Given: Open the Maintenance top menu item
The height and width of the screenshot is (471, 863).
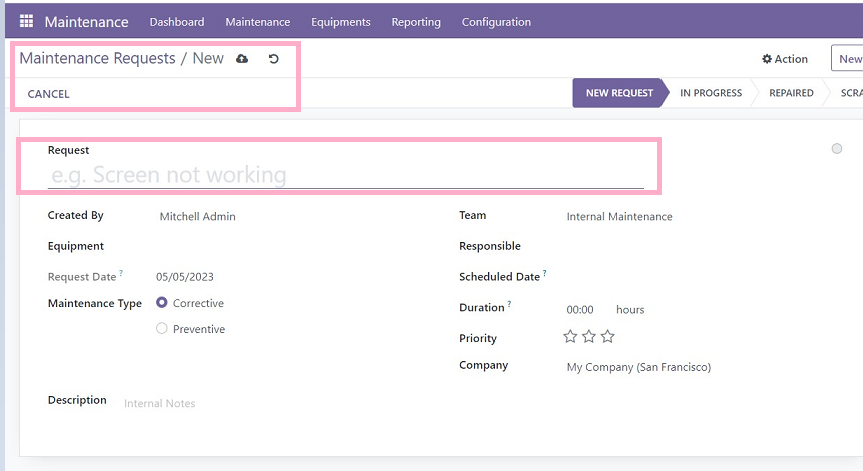Looking at the screenshot, I should click(x=258, y=22).
